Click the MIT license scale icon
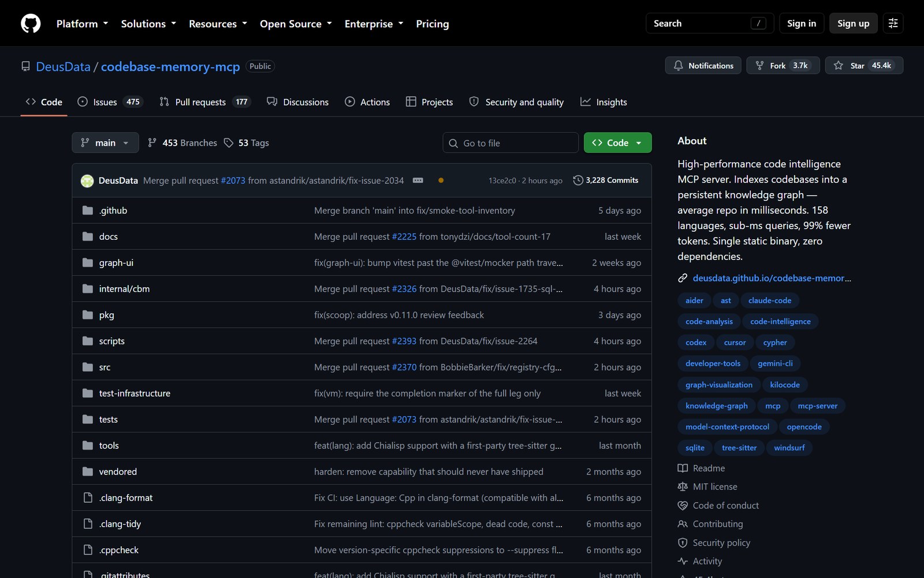 click(x=683, y=487)
